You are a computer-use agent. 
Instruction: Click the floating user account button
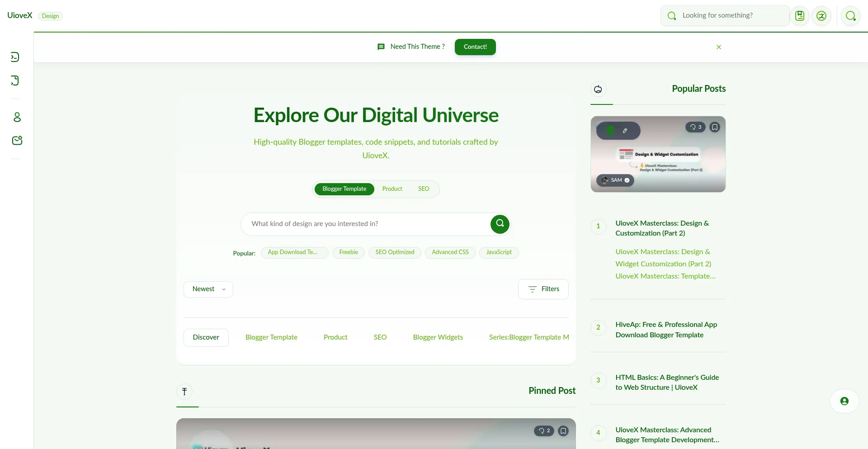(x=844, y=401)
